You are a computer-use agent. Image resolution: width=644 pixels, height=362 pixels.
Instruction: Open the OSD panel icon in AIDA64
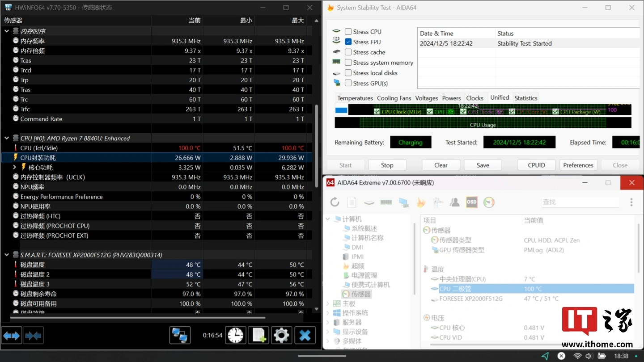pyautogui.click(x=471, y=202)
